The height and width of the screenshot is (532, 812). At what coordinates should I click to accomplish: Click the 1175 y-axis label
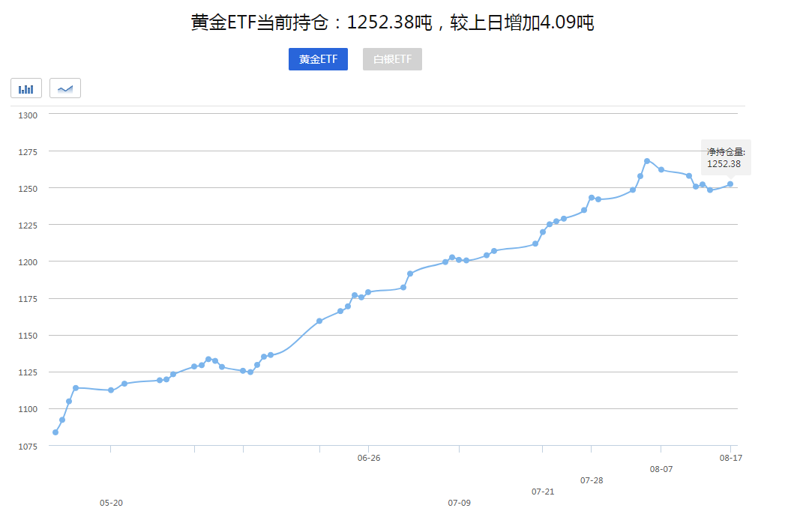[x=28, y=299]
